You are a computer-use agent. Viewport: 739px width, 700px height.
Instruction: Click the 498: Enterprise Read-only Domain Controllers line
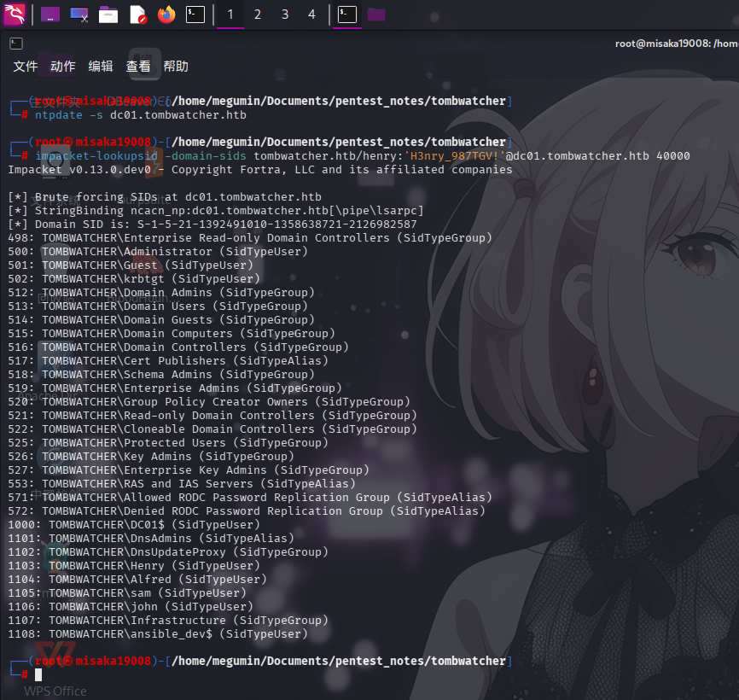pyautogui.click(x=250, y=238)
